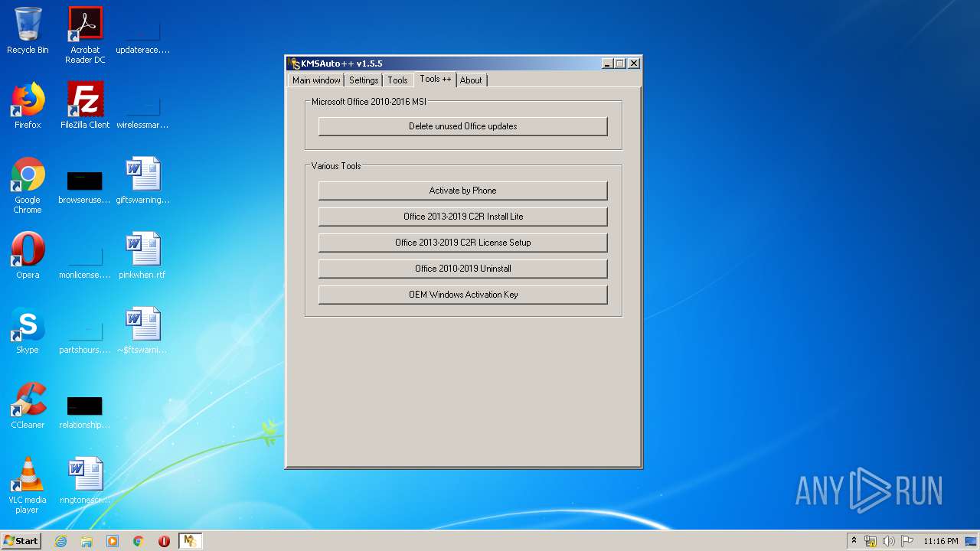Open Acrobat Reader DC shortcut

point(85,35)
